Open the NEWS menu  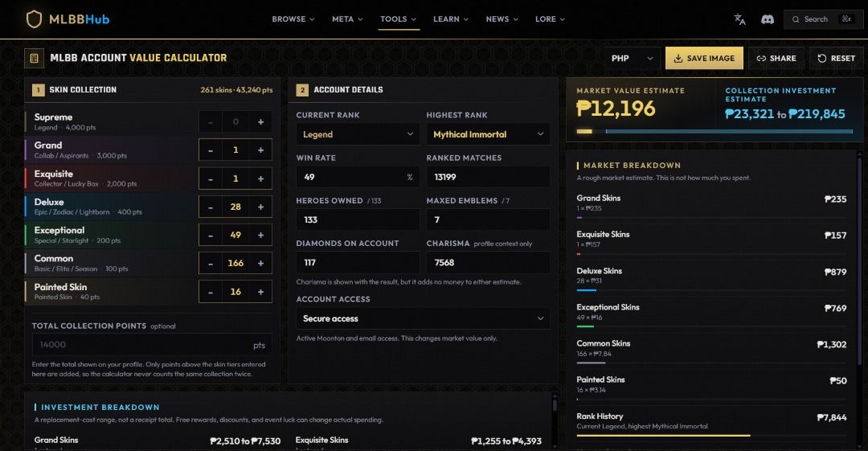502,18
